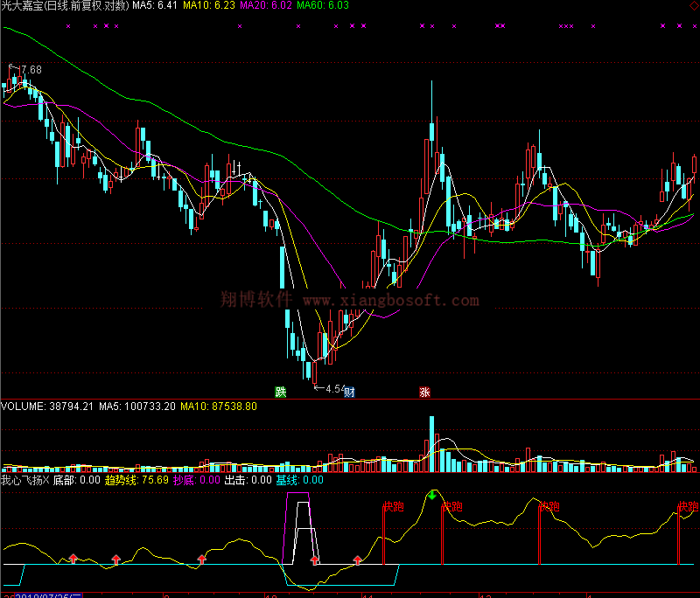The image size is (700, 598).
Task: Click the tallest cyan volume bar
Action: (x=431, y=444)
